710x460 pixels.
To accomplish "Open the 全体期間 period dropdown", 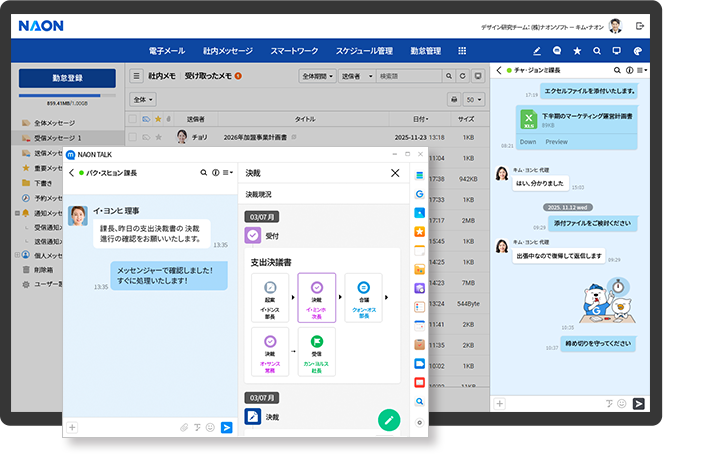I will pos(317,76).
